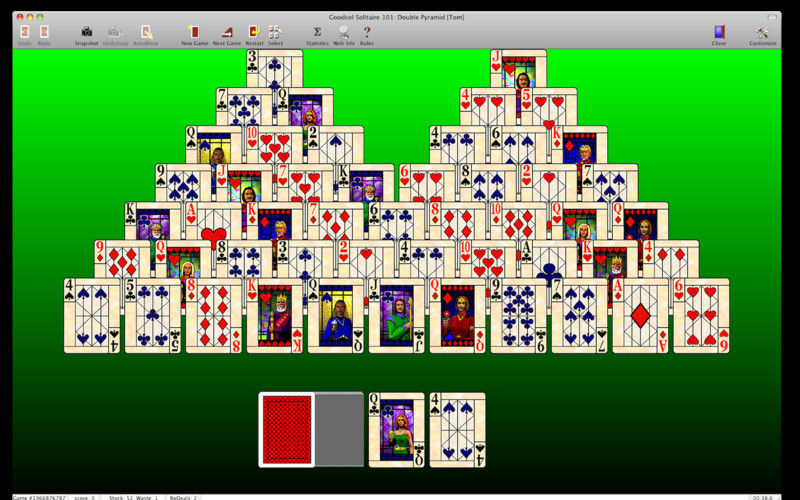Click the 4 of Diamonds card
800x500 pixels.
(x=671, y=259)
